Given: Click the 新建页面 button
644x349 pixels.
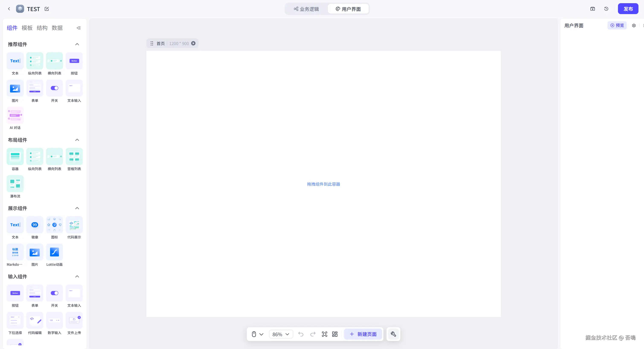Looking at the screenshot, I should click(x=363, y=334).
